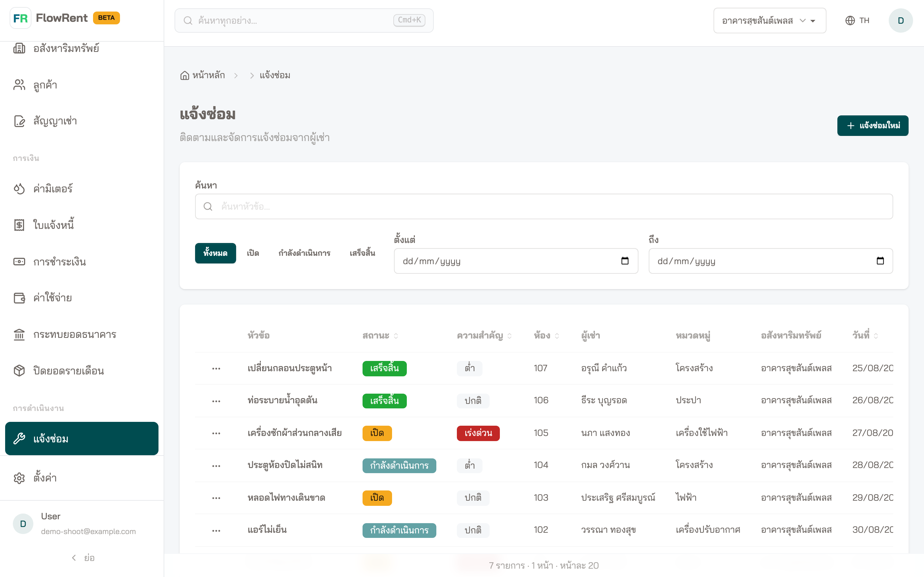
Task: Open the อสังหาริมทรัพย์ building icon in sidebar
Action: 19,48
